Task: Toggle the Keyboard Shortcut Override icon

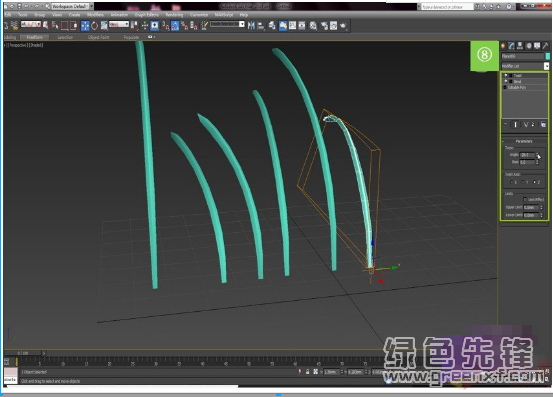Action: [154, 25]
